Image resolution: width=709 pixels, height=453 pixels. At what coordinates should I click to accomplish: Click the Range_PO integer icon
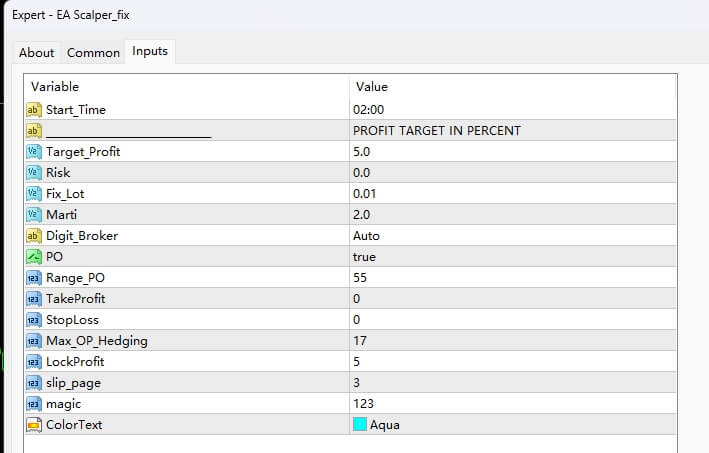point(33,277)
